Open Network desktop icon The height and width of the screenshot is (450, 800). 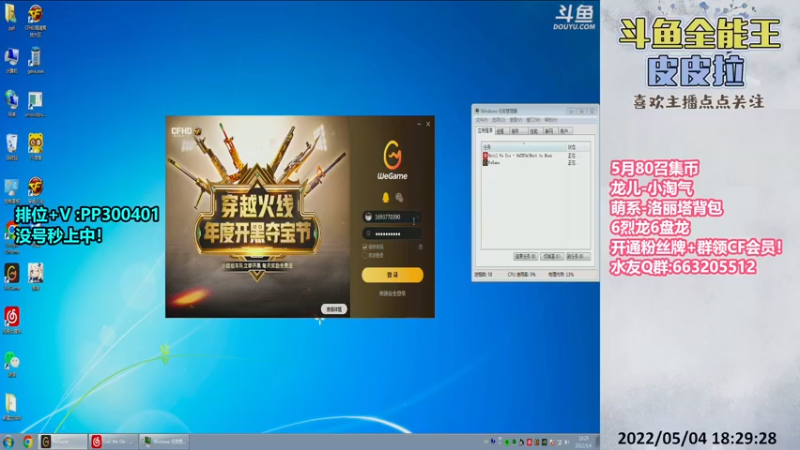coord(12,104)
